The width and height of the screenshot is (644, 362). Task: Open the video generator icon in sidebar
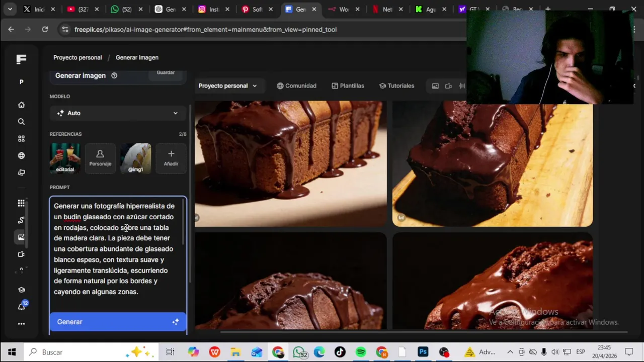point(21,254)
